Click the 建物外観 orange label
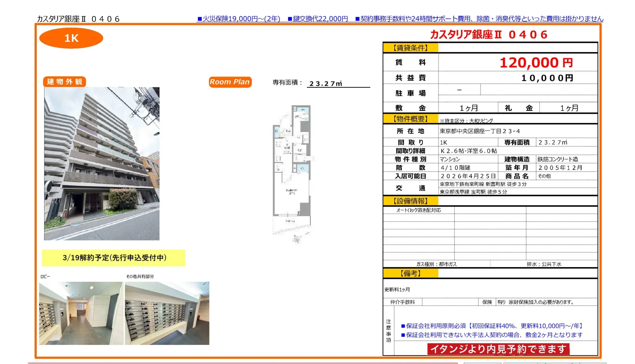 [x=65, y=81]
